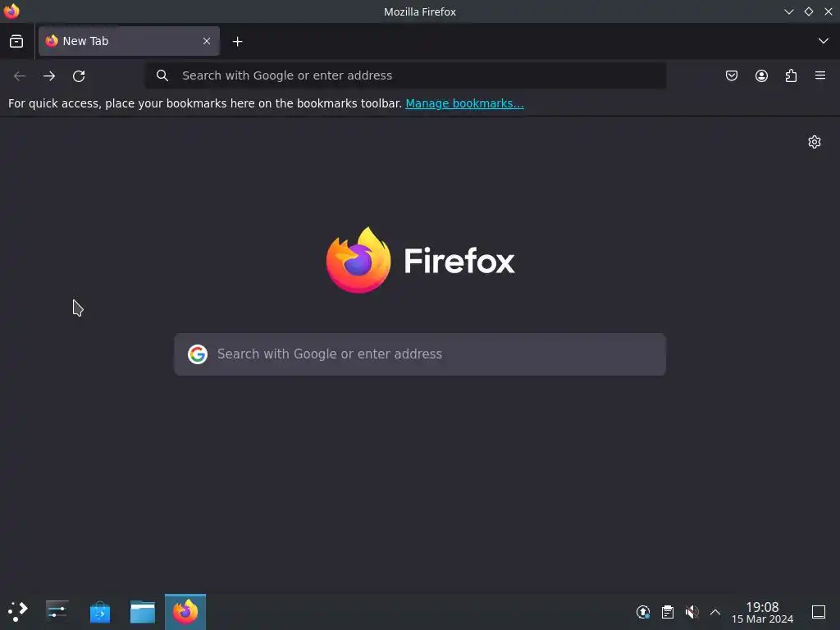Launch Discover software store from taskbar
Image resolution: width=840 pixels, height=630 pixels.
(100, 611)
